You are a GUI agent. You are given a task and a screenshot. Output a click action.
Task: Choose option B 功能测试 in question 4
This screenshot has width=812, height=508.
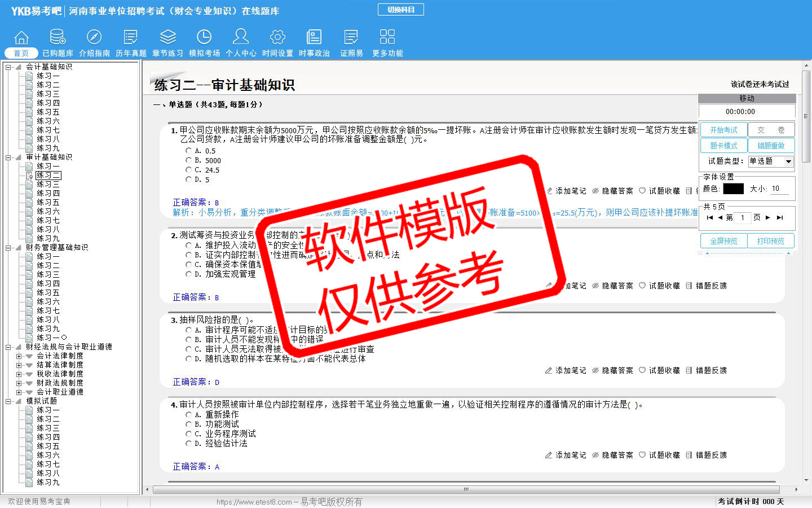188,424
